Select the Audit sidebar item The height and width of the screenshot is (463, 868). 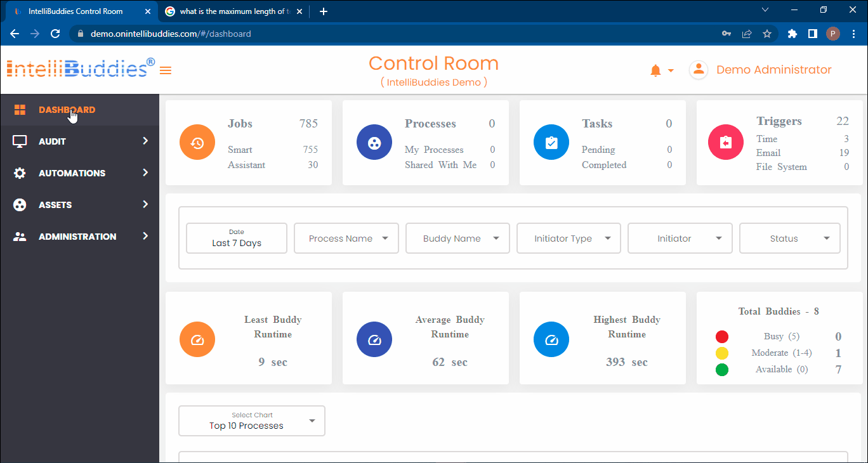tap(79, 141)
